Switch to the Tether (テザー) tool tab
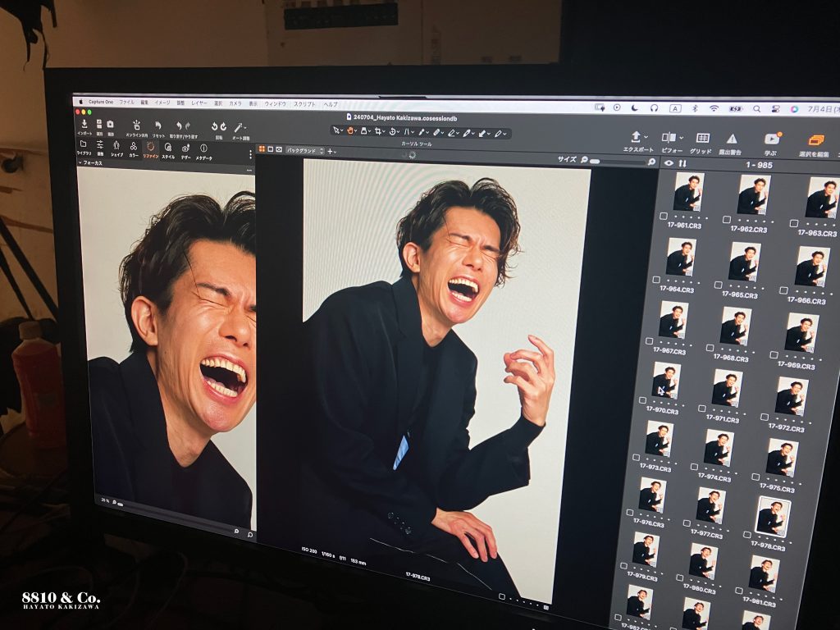Image resolution: width=840 pixels, height=630 pixels. point(185,151)
